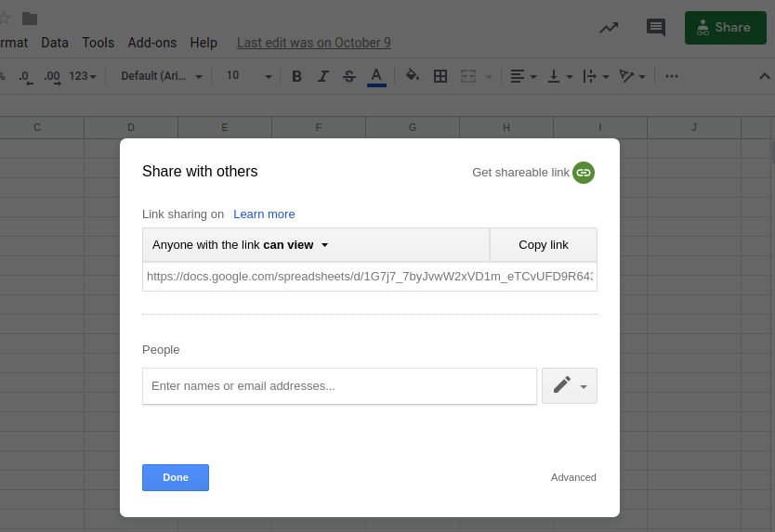Open the text color picker
The image size is (775, 532).
[x=376, y=76]
